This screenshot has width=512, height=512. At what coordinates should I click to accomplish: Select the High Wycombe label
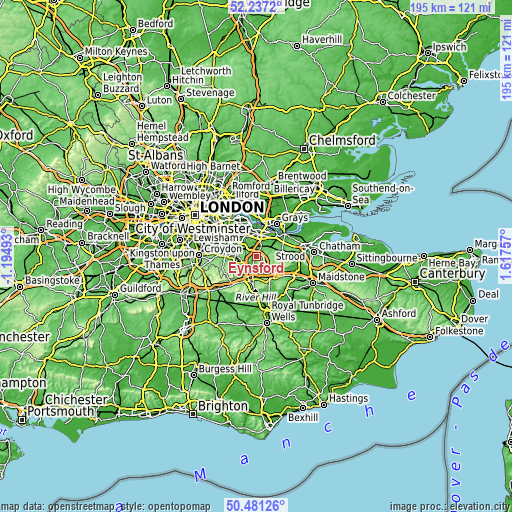[x=82, y=190]
